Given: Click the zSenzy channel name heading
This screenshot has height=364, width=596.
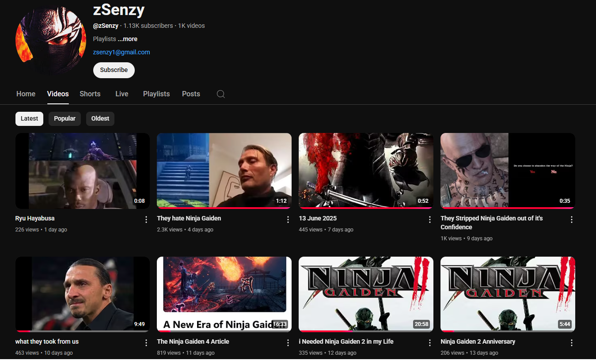Looking at the screenshot, I should pos(119,9).
